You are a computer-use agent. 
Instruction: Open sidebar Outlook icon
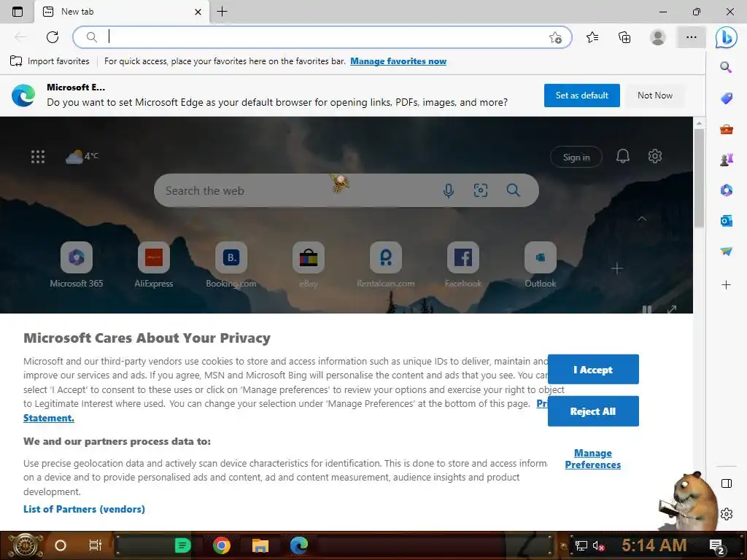point(726,220)
